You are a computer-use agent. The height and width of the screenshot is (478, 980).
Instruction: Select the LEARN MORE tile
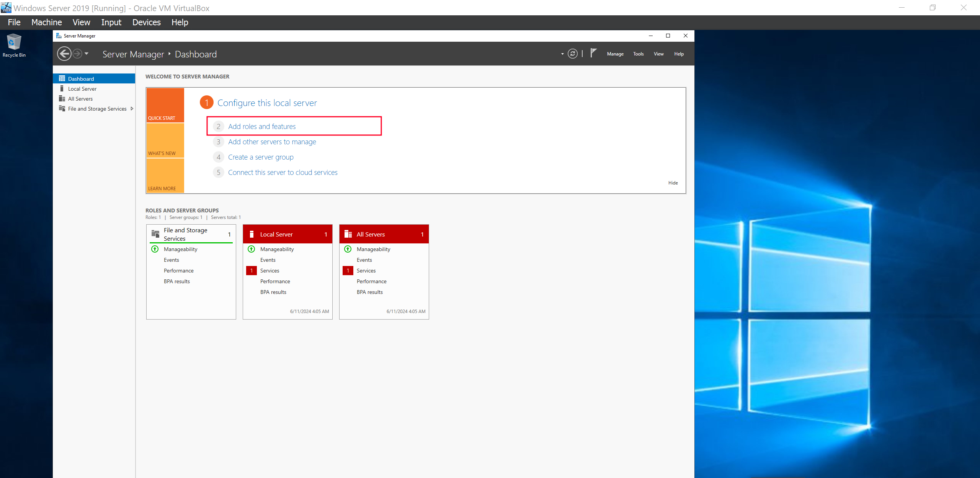165,176
